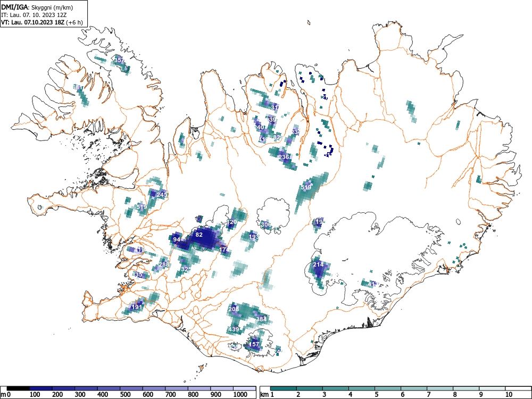Click the legend swatch between 900 and 1000 m

(221, 388)
